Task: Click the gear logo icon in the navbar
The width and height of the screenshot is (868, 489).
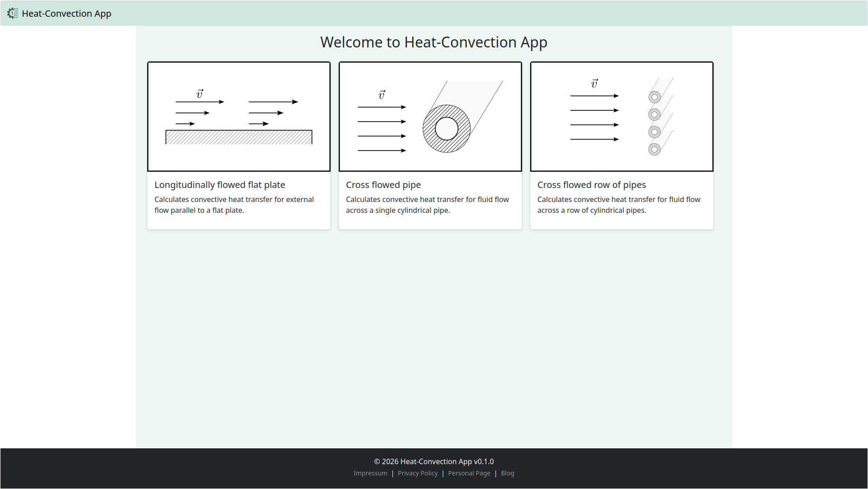Action: [x=13, y=14]
